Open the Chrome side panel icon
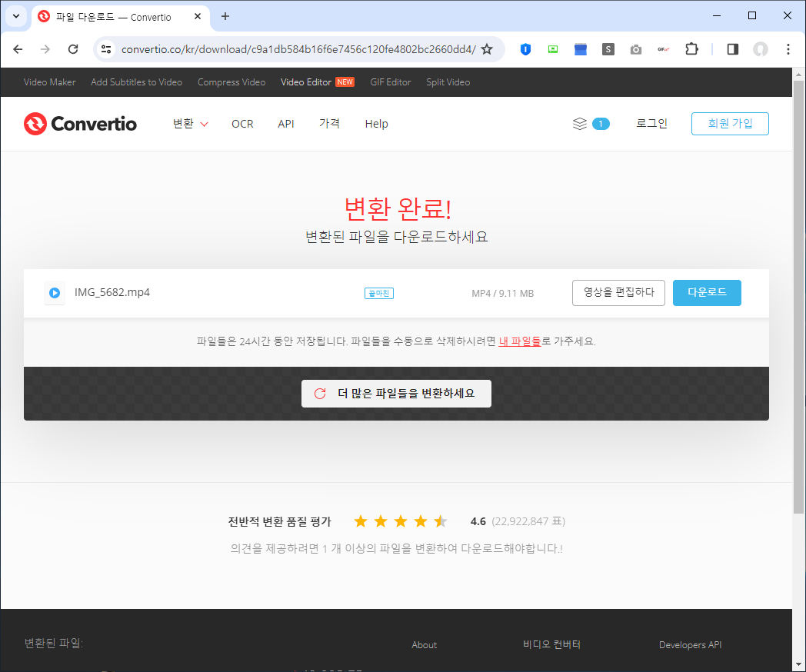This screenshot has width=806, height=672. (732, 48)
